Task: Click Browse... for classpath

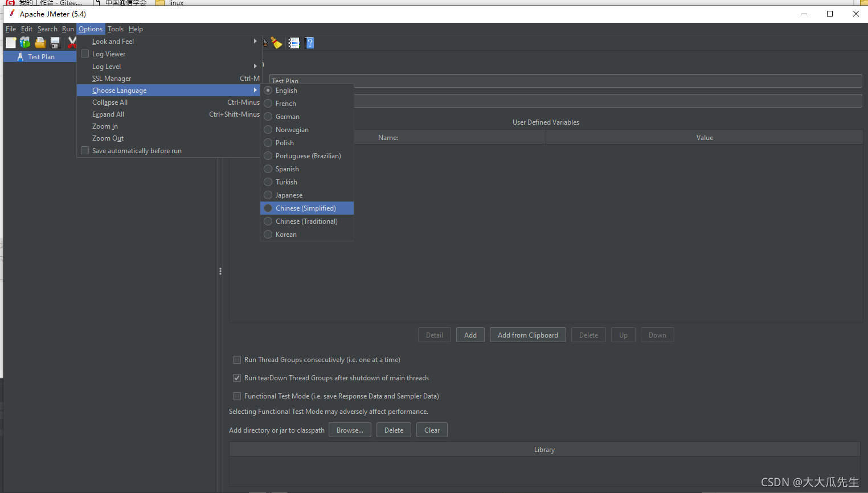Action: click(x=350, y=430)
